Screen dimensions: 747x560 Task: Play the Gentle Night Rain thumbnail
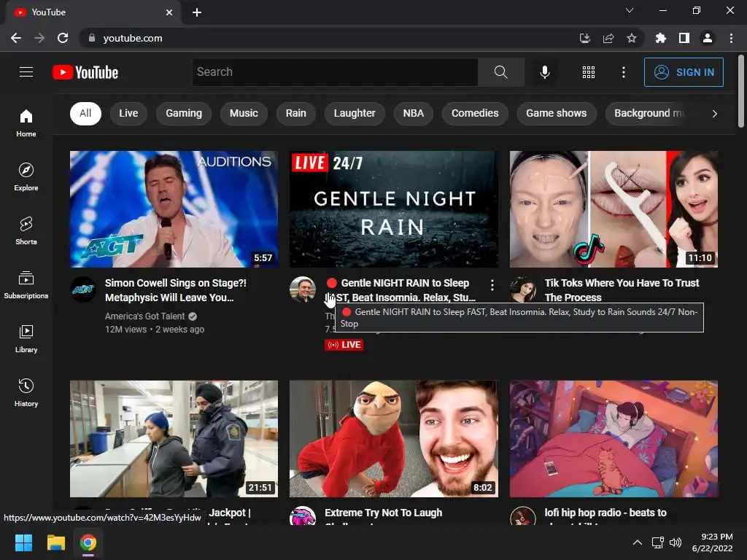394,209
